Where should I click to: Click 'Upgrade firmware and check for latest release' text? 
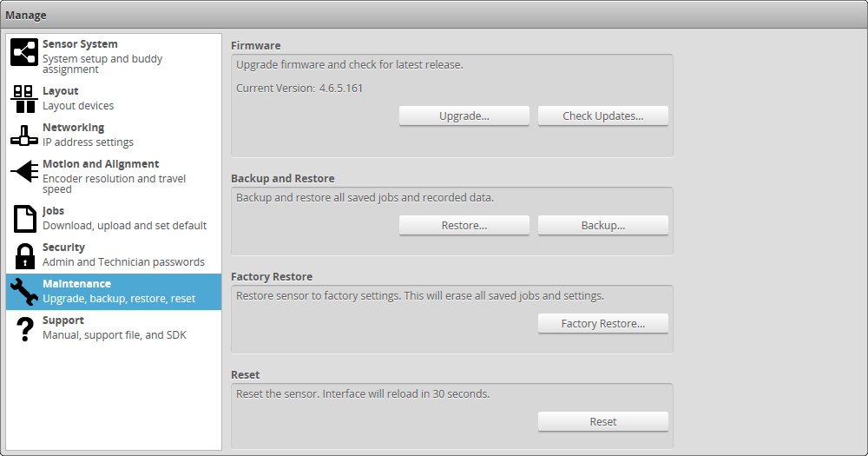(x=349, y=65)
